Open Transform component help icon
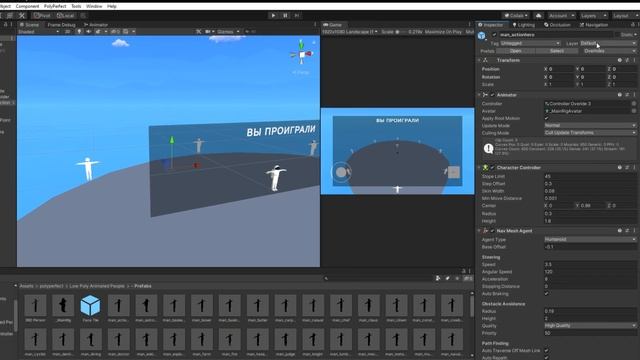This screenshot has height=360, width=640. (x=620, y=60)
